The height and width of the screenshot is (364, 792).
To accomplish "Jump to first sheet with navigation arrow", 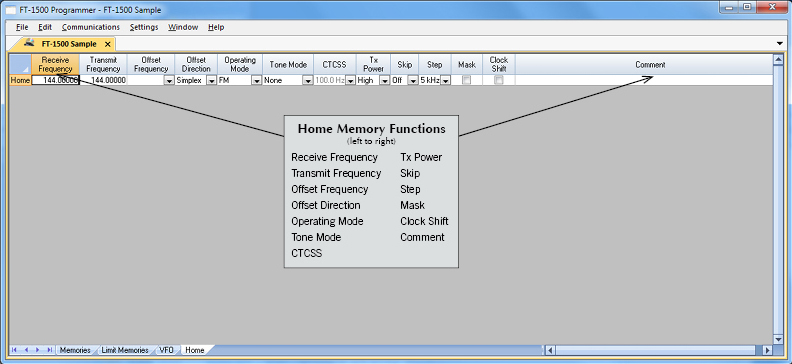I will click(x=14, y=349).
